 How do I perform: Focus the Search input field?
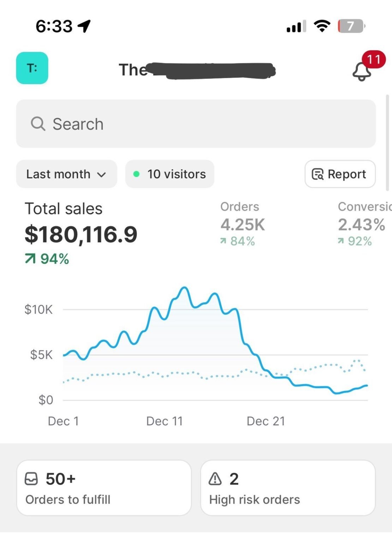click(x=196, y=124)
